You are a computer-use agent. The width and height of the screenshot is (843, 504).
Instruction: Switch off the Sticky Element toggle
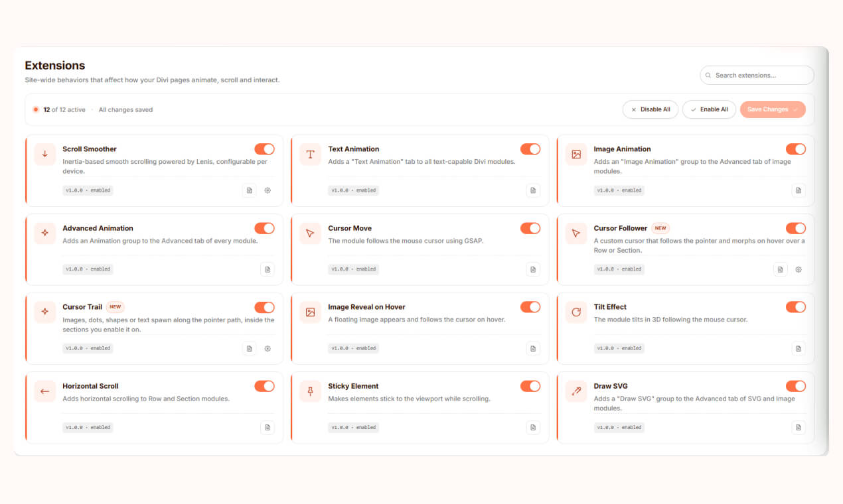(x=530, y=386)
